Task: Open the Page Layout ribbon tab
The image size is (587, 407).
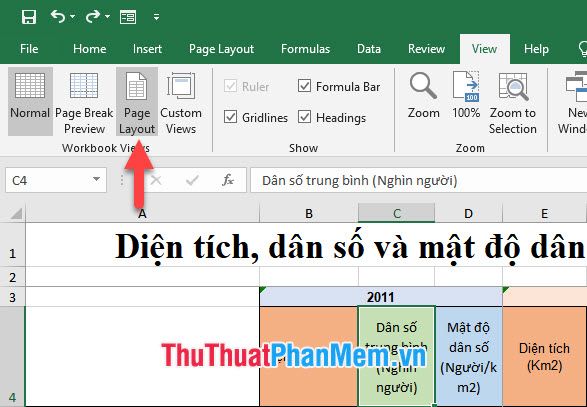Action: click(221, 49)
